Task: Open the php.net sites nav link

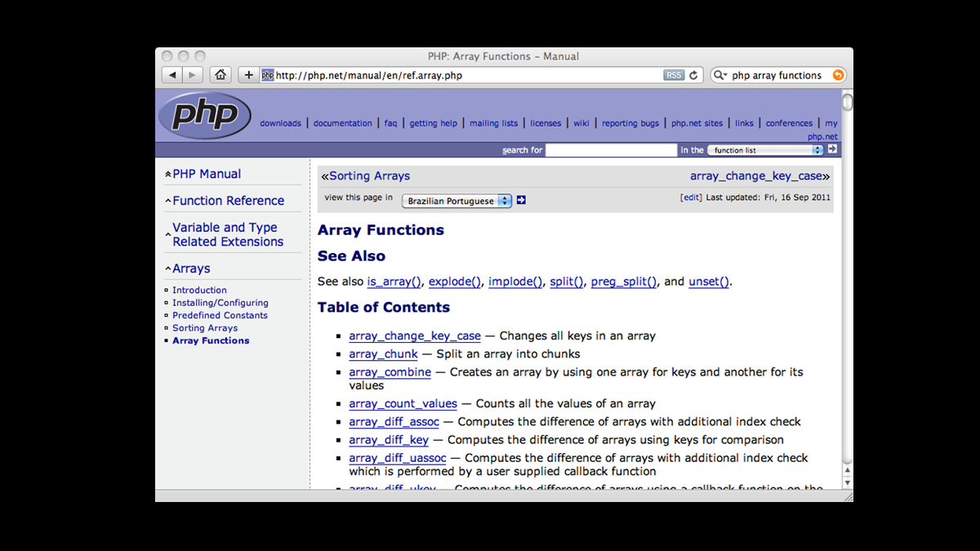Action: 697,123
